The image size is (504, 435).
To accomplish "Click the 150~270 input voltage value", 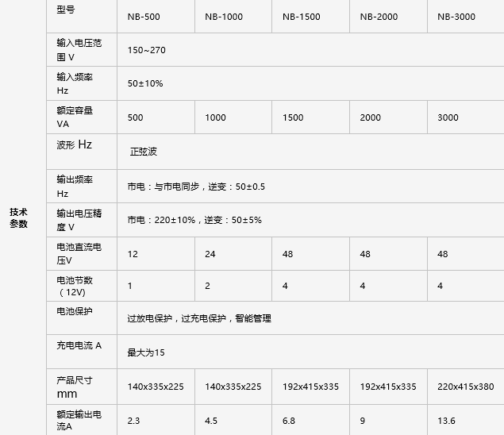I will coord(146,50).
